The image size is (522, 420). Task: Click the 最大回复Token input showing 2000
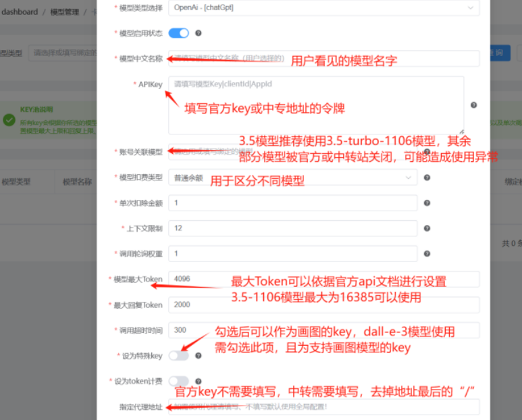click(323, 305)
